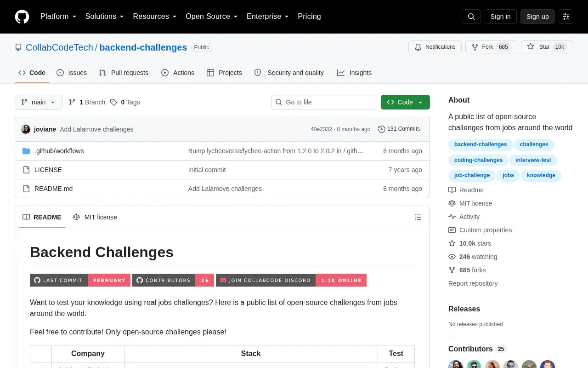Open search with the magnifier icon

(471, 17)
